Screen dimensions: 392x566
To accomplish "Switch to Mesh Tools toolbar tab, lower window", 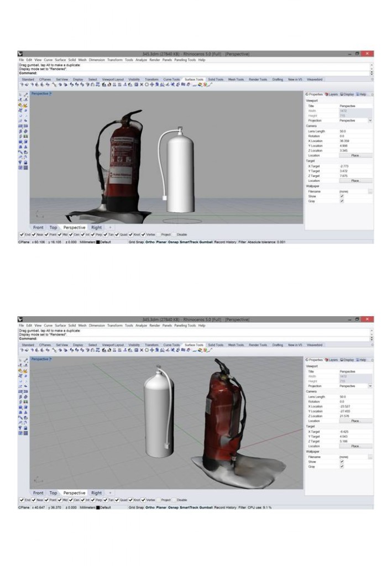I will pyautogui.click(x=236, y=344).
